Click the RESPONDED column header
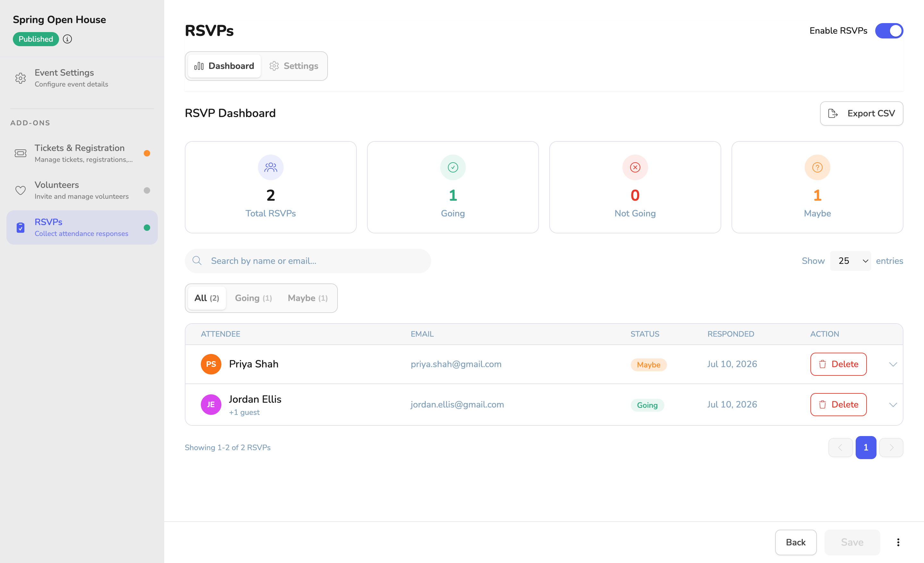This screenshot has height=563, width=924. coord(731,334)
